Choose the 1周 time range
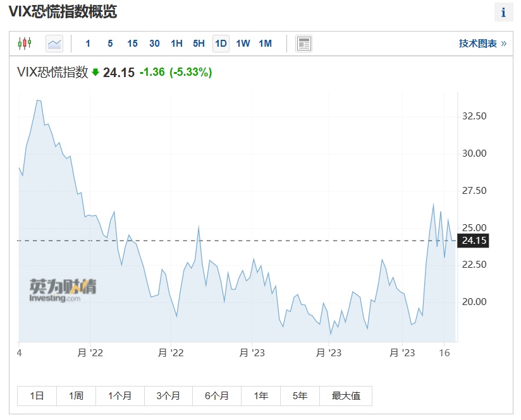Viewport: 521px width, 420px height. point(76,396)
